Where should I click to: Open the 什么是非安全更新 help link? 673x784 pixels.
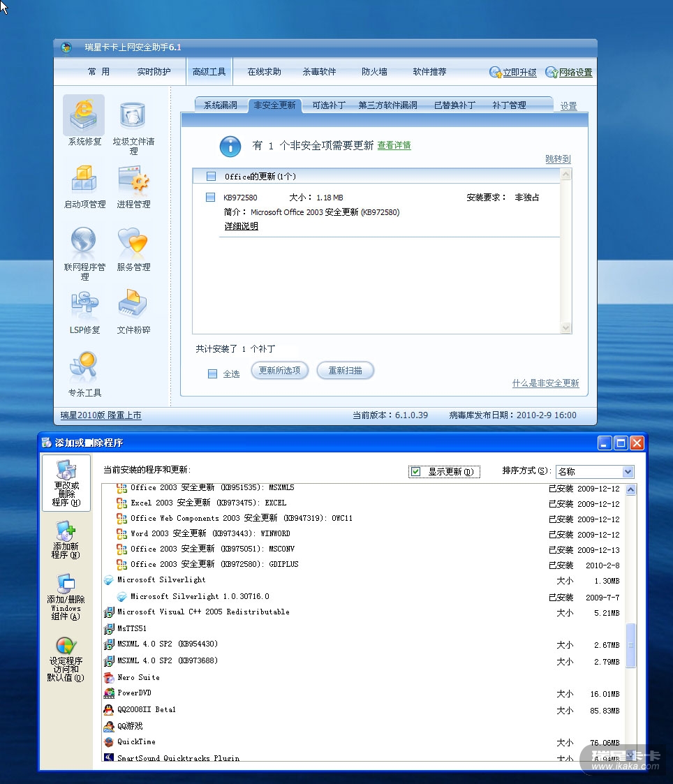[x=545, y=383]
